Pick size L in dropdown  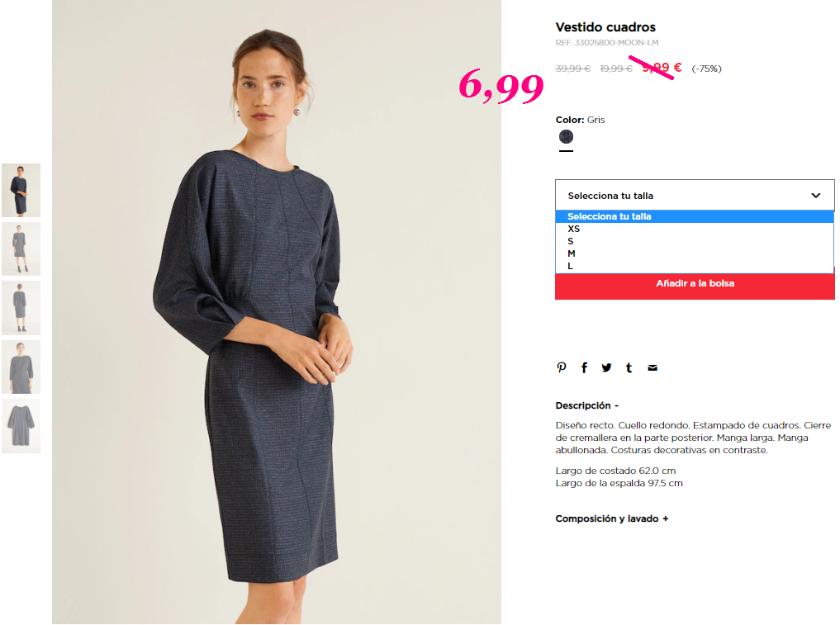pyautogui.click(x=695, y=266)
